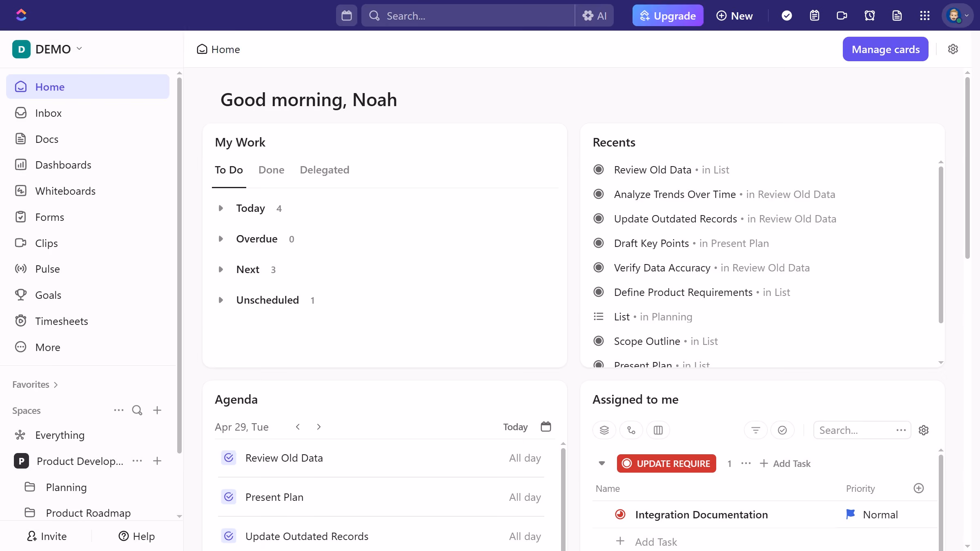Click the group-by layers icon in Assigned to me

(x=604, y=430)
